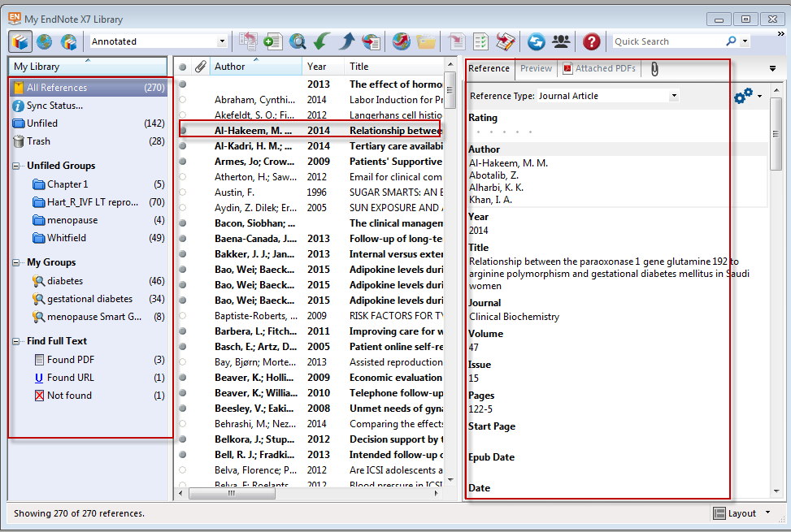Select the All References group
791x532 pixels.
[89, 88]
